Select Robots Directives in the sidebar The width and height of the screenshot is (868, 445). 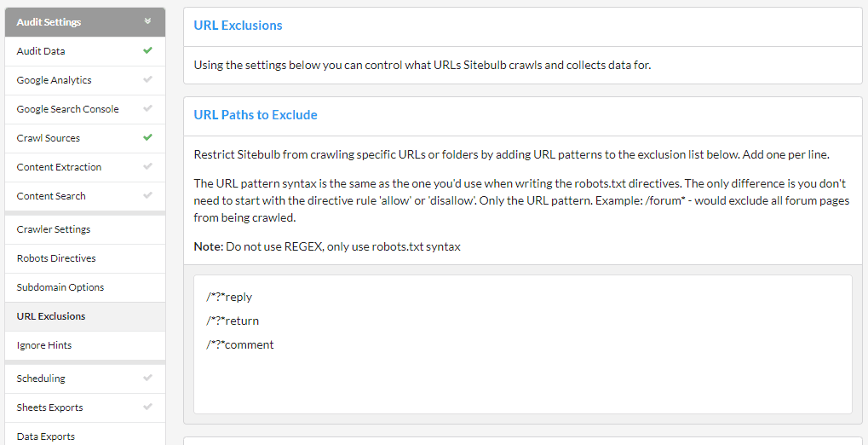(x=56, y=258)
